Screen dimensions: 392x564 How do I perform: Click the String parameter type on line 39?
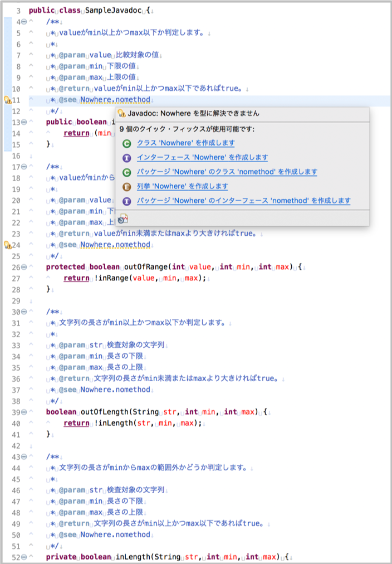pyautogui.click(x=146, y=412)
